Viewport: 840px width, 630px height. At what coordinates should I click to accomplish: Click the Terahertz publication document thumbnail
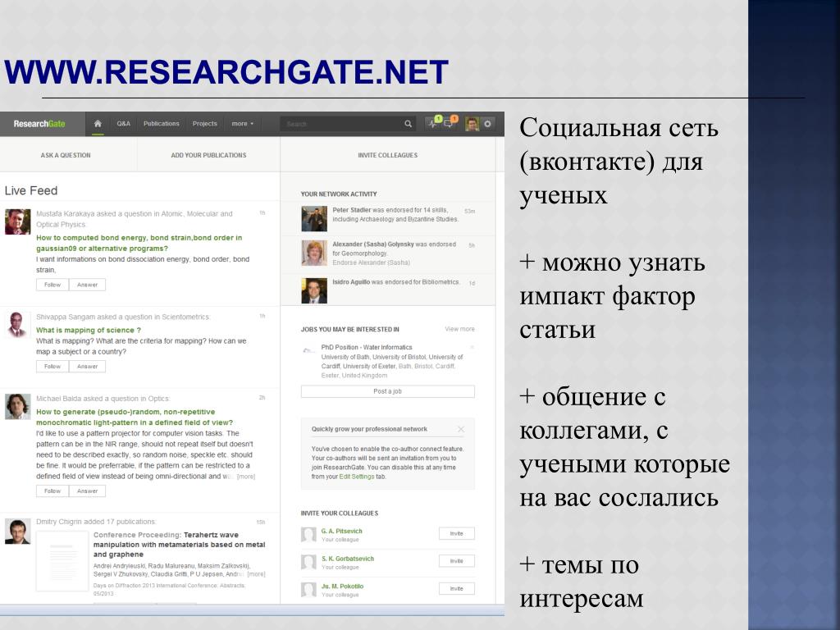coord(62,561)
